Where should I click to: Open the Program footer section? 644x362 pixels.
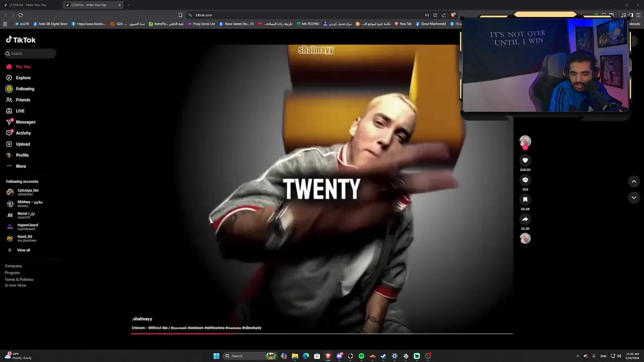click(x=13, y=273)
